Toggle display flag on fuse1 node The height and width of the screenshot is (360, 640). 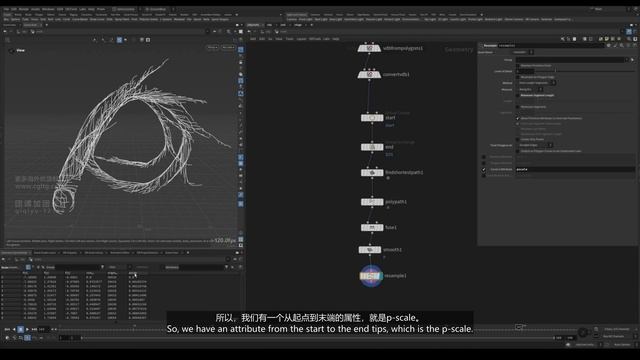[381, 227]
